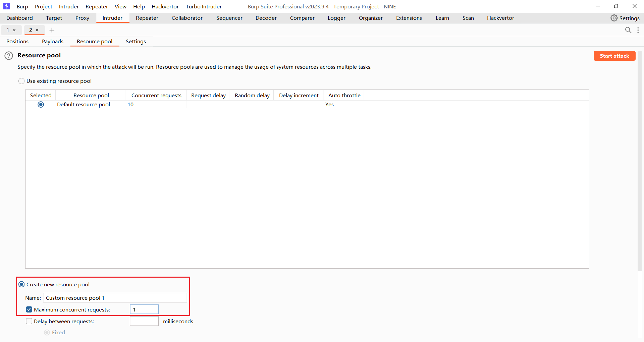Open the three-dot options menu icon
Viewport: 644px width, 342px height.
(x=638, y=30)
